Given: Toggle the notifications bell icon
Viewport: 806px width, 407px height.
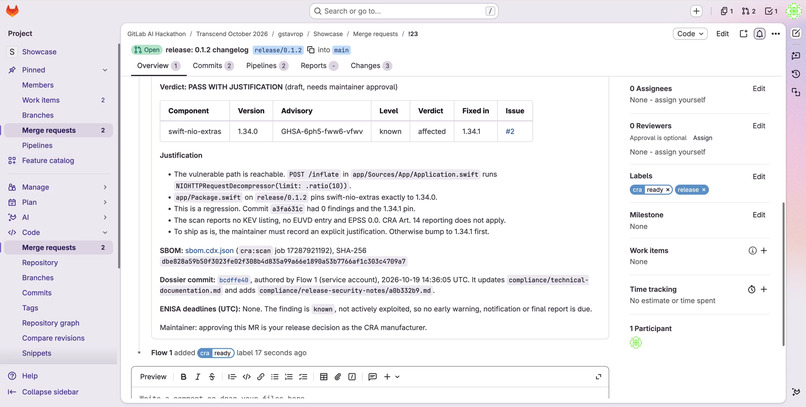Looking at the screenshot, I should [x=759, y=34].
